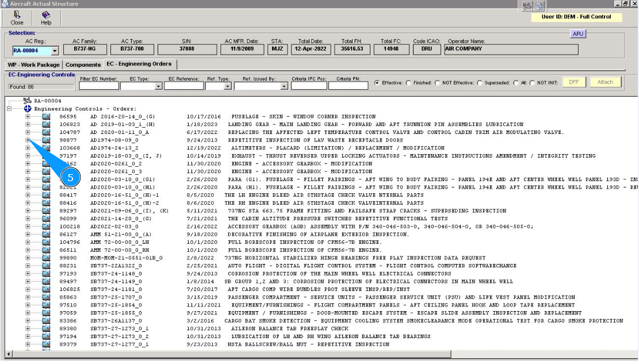The width and height of the screenshot is (639, 364).
Task: Click the airplane icon near User ID
Action: pyautogui.click(x=527, y=6)
